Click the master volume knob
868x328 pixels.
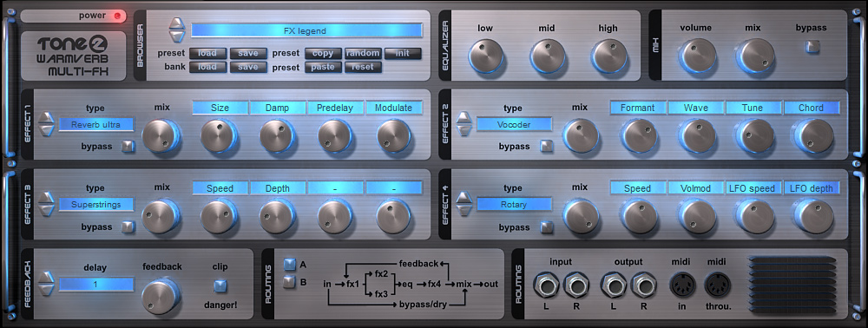pyautogui.click(x=698, y=56)
